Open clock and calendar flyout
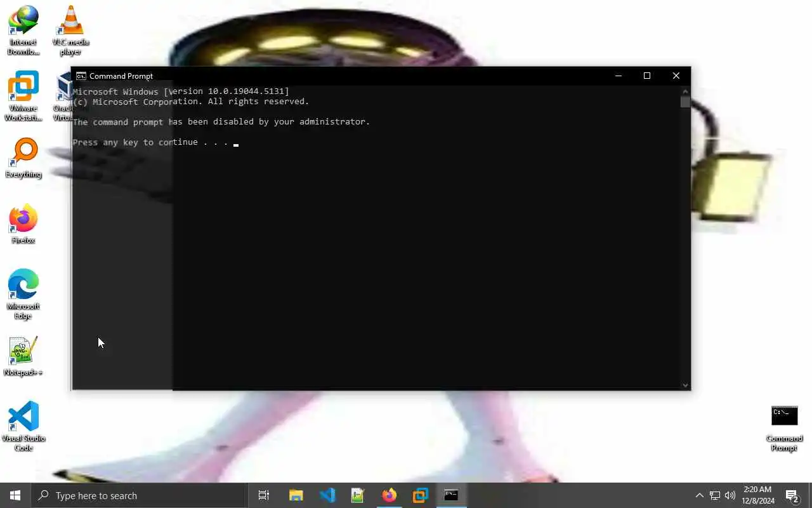Viewport: 812px width, 508px height. point(759,495)
